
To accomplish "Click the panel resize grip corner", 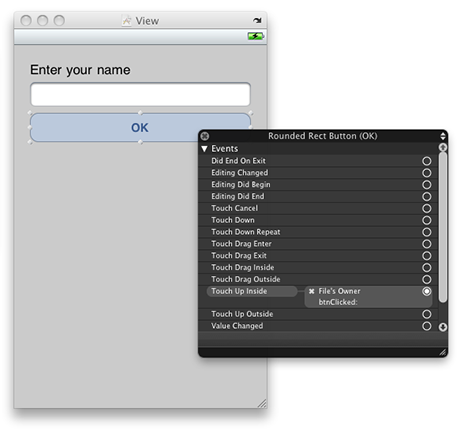I will pyautogui.click(x=442, y=352).
